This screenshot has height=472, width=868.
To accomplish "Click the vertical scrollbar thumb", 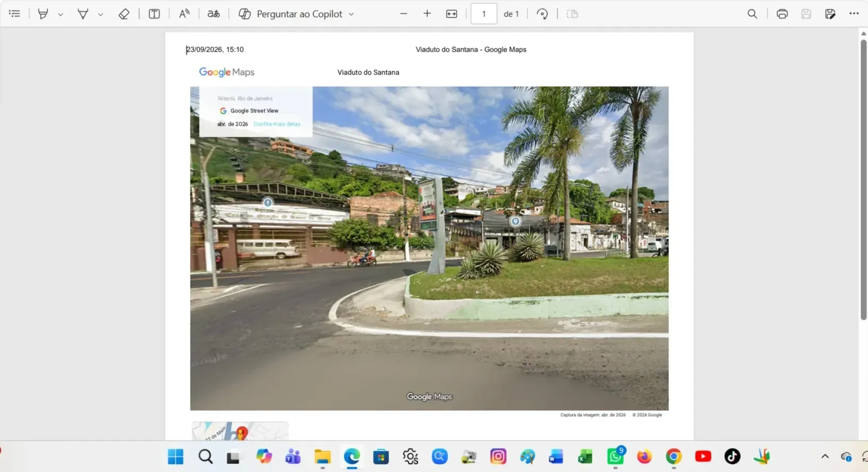I will tap(864, 179).
